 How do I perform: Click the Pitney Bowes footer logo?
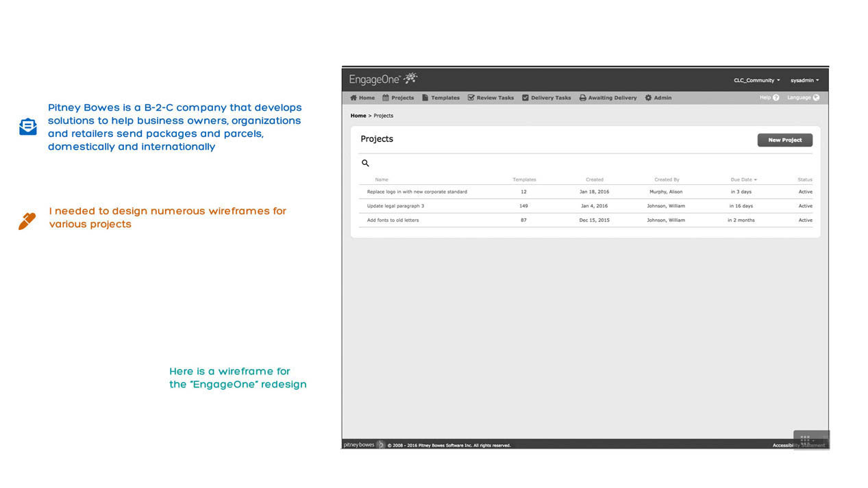[x=359, y=445]
